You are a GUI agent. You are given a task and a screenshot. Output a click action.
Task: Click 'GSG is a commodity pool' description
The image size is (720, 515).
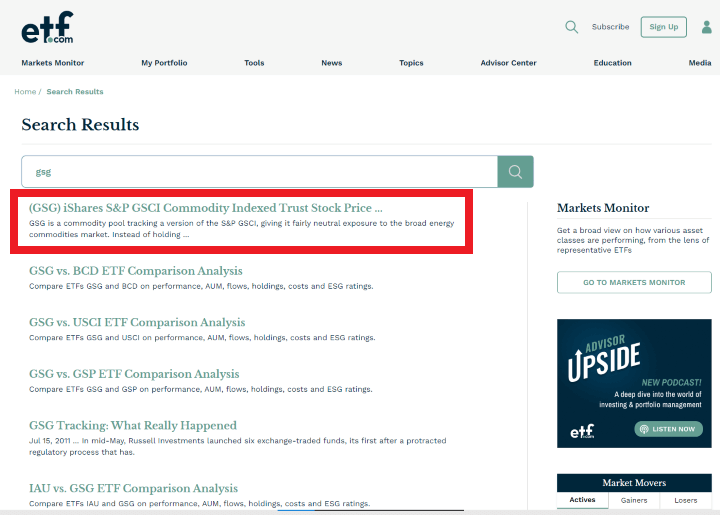coord(242,229)
